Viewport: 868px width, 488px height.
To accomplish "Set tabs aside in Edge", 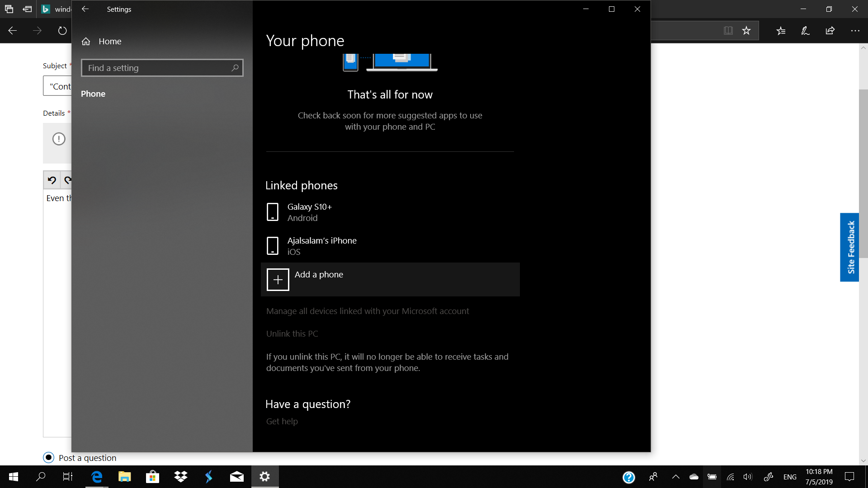I will pos(27,9).
